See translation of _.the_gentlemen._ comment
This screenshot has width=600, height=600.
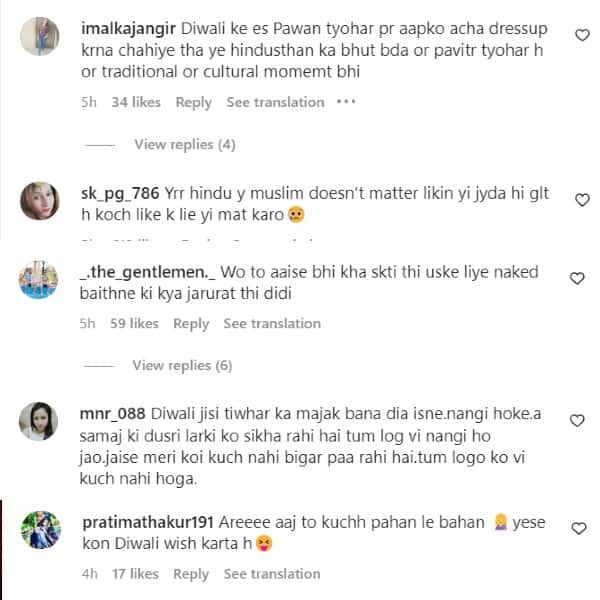click(272, 323)
